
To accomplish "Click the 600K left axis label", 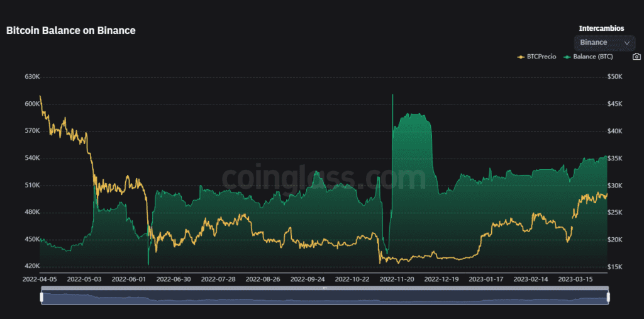I will pyautogui.click(x=31, y=104).
